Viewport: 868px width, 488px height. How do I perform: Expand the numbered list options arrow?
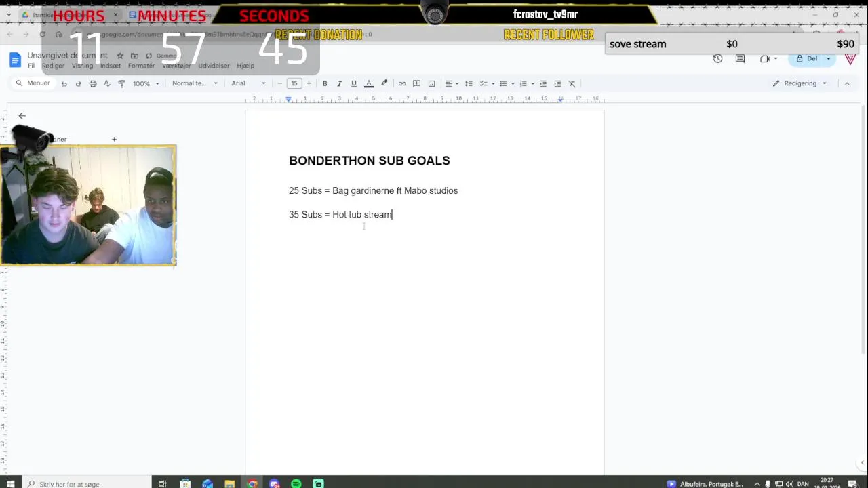(x=532, y=83)
